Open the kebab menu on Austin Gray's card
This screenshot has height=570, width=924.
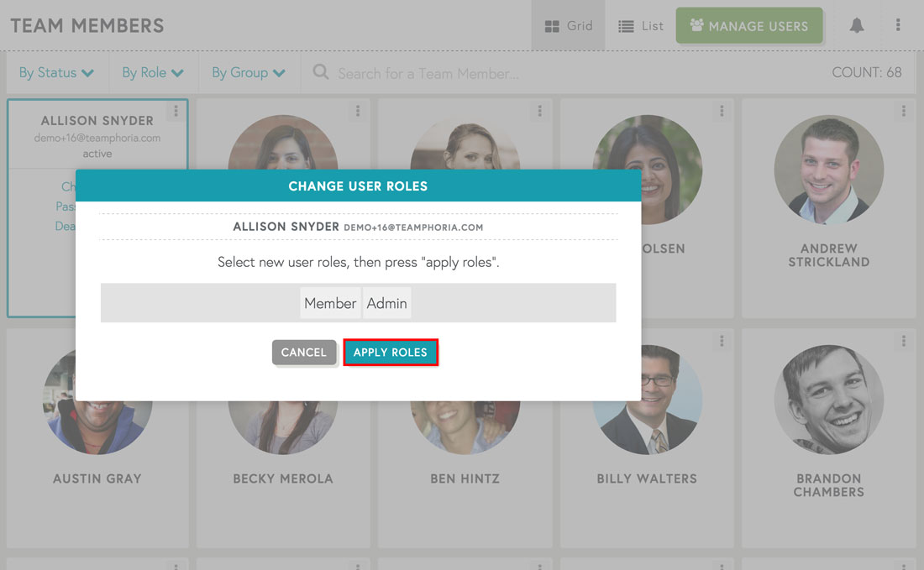pos(176,341)
